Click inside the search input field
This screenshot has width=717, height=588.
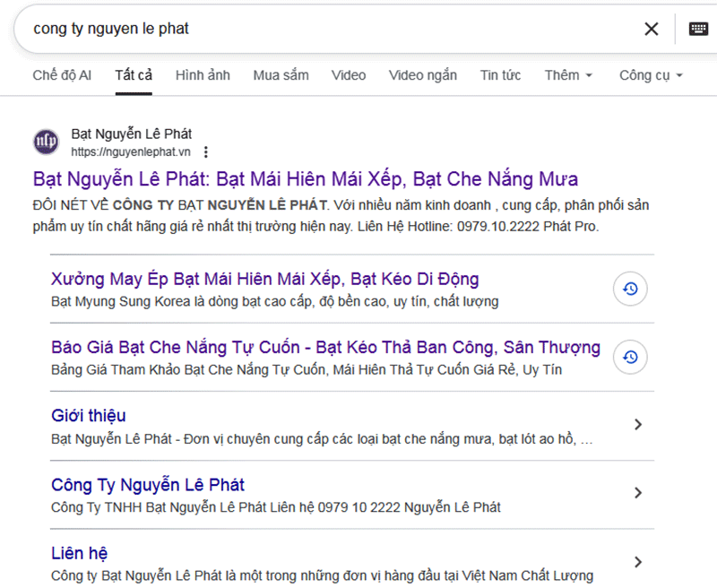tap(269, 29)
